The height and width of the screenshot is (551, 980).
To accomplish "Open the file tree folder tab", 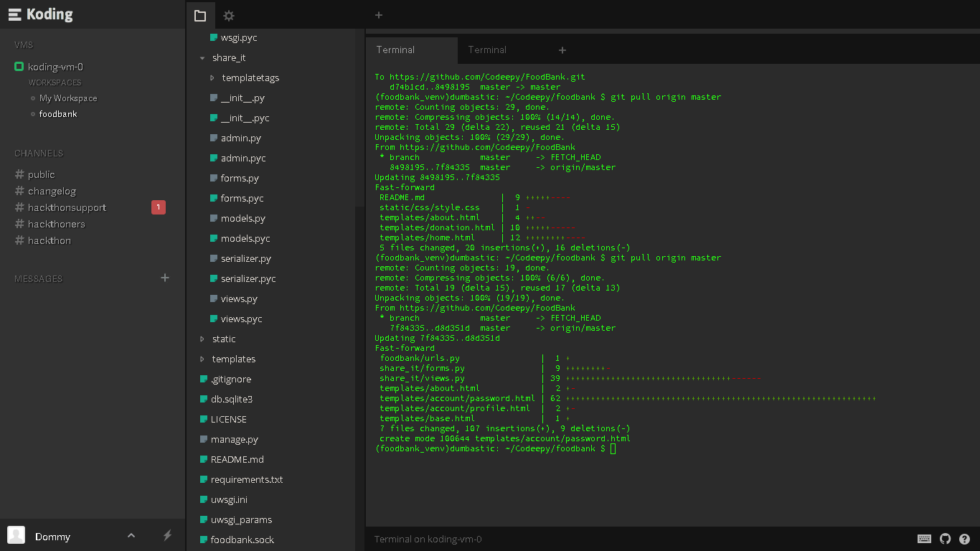I will click(x=200, y=15).
